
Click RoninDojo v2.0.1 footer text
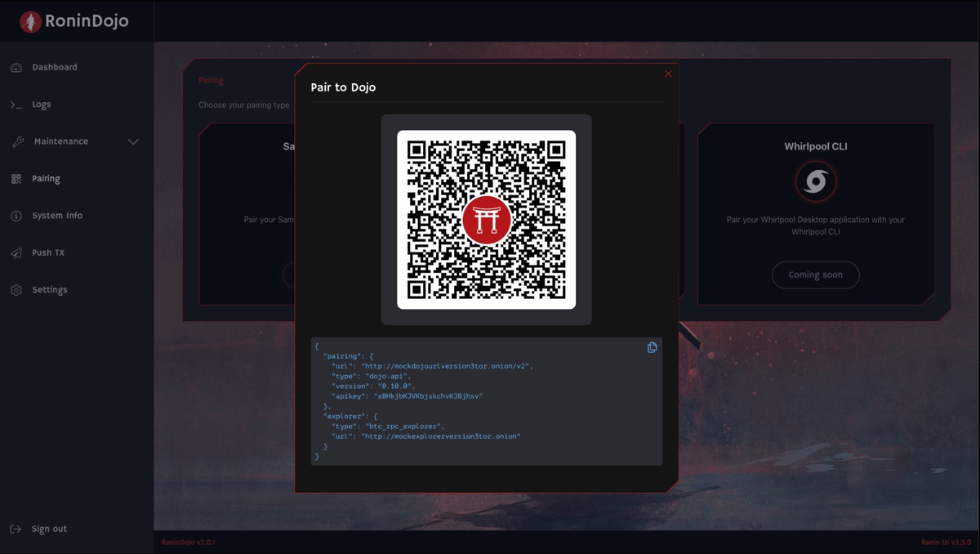pos(188,543)
